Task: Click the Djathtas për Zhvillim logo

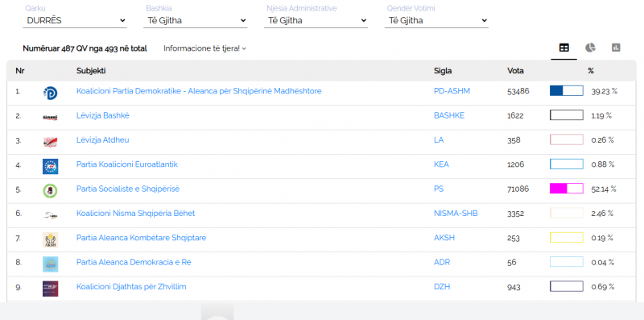Action: click(50, 289)
